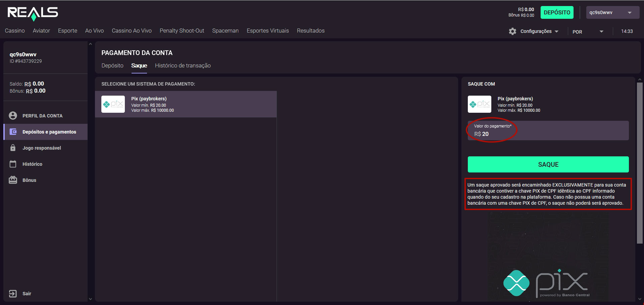
Task: Click the Sair logout icon
Action: click(12, 294)
